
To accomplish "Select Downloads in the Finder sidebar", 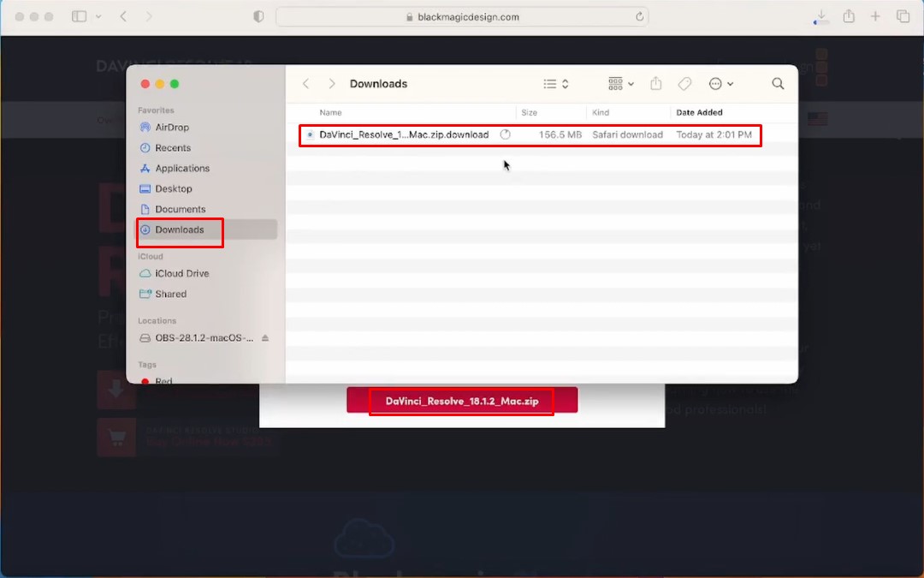I will click(x=178, y=229).
